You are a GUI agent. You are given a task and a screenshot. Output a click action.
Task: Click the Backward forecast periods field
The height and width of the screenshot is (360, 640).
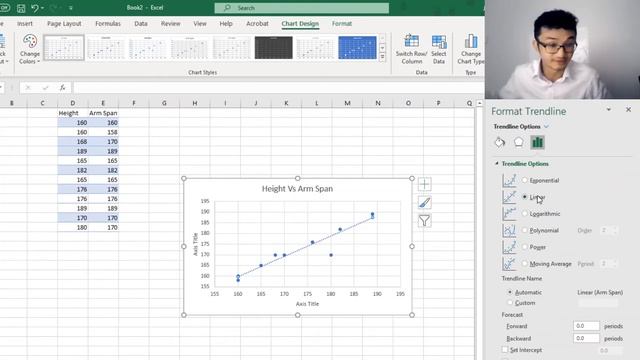pos(586,338)
